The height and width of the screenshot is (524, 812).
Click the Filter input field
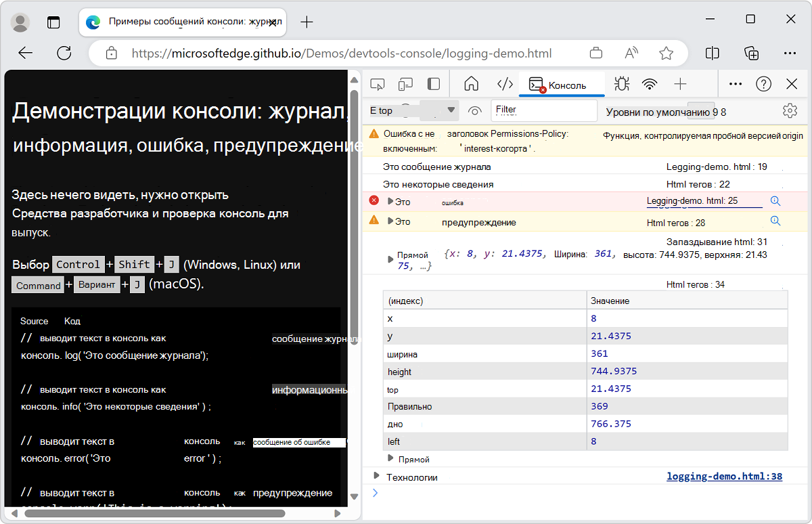tap(544, 110)
